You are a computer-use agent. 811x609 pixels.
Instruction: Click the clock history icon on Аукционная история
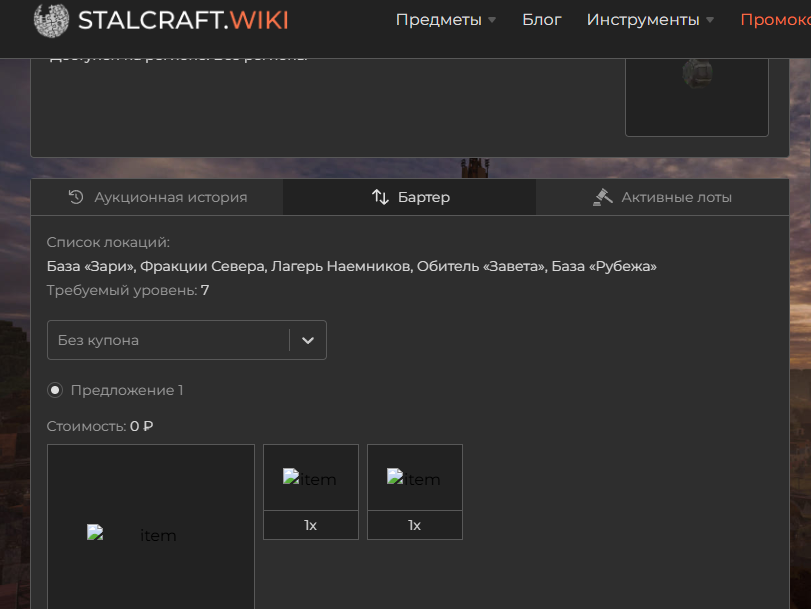click(76, 197)
